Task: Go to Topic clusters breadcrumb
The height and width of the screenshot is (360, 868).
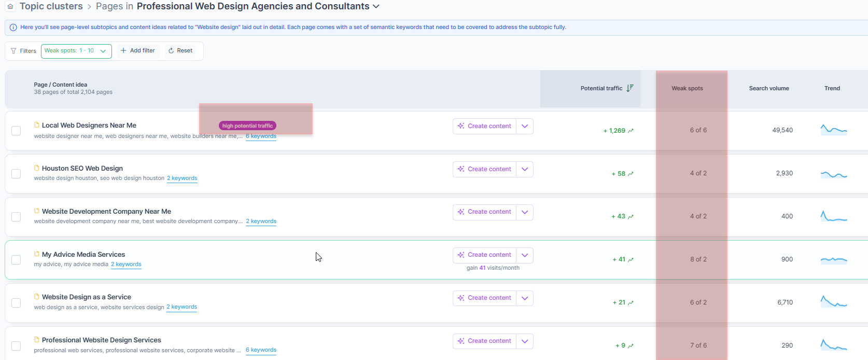Action: 51,6
